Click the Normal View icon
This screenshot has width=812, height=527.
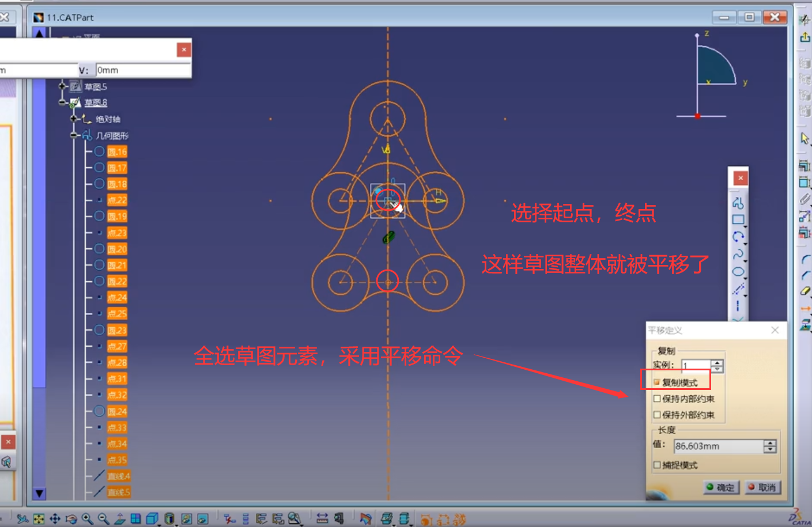point(119,519)
